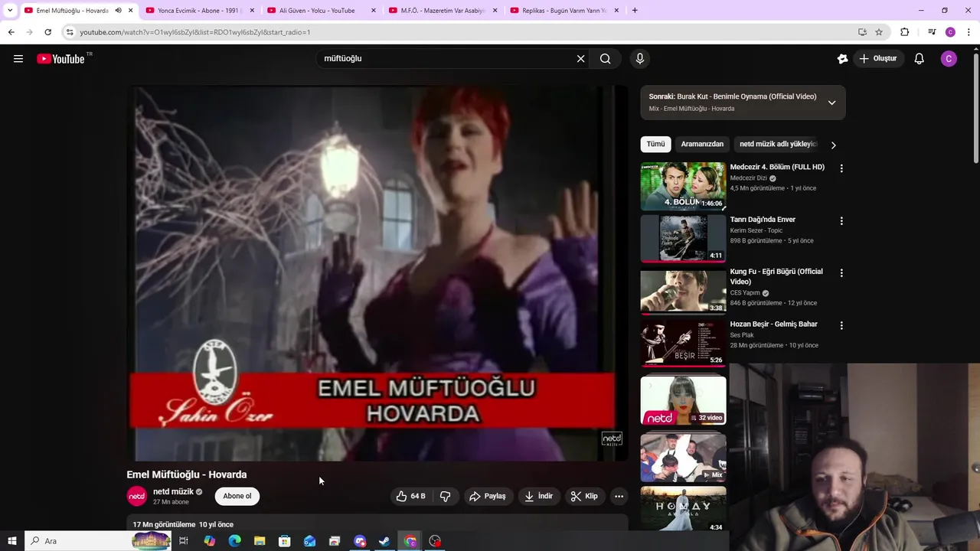Viewport: 980px width, 551px height.
Task: Open options for Kung Fu - Eğri Büğrü
Action: [841, 273]
